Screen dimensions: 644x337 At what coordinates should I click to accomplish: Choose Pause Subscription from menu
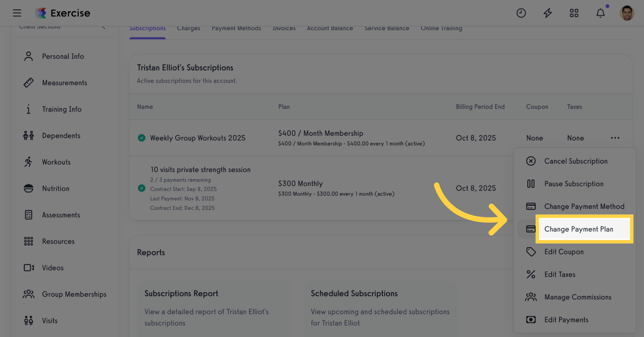click(573, 184)
